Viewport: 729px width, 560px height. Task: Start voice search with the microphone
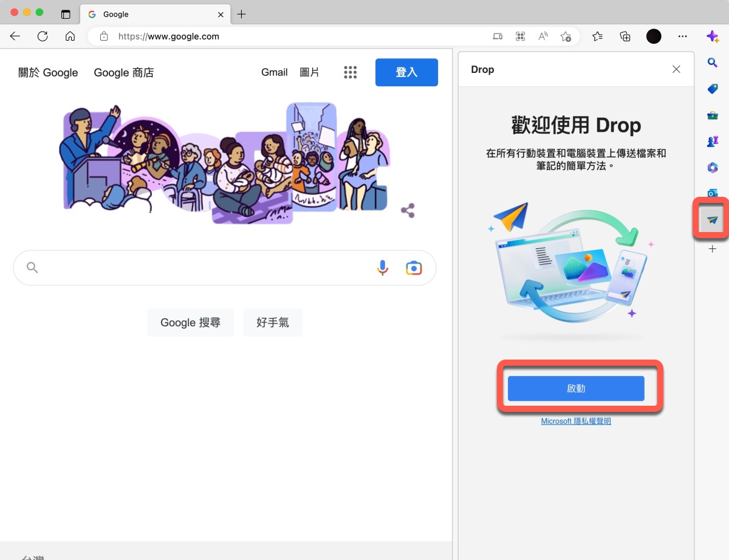[x=382, y=268]
